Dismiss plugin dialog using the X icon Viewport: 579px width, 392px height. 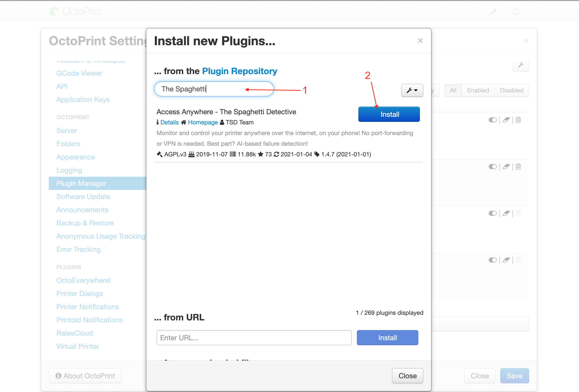(420, 41)
